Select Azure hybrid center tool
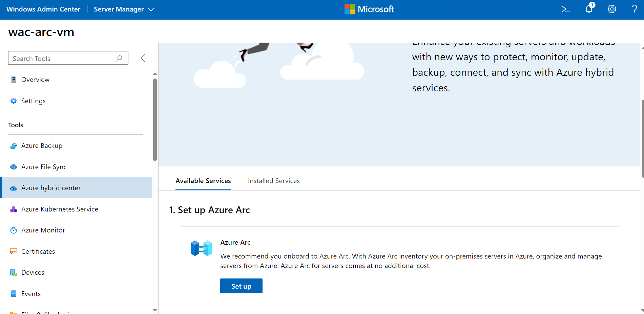644x314 pixels. click(77, 188)
